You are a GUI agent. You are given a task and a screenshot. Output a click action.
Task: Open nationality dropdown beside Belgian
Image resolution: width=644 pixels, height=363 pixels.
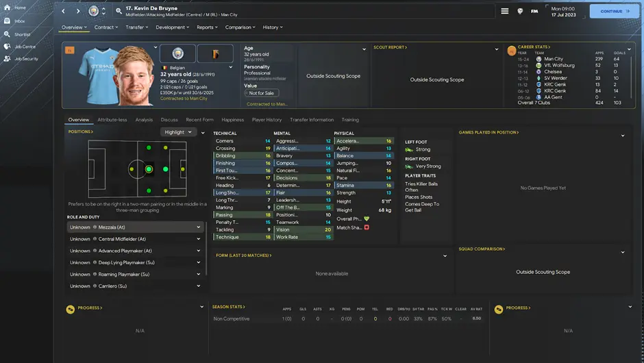pyautogui.click(x=230, y=67)
